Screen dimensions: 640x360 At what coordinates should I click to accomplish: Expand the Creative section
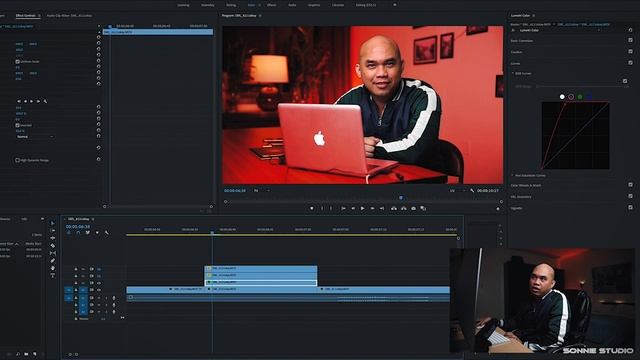(516, 52)
